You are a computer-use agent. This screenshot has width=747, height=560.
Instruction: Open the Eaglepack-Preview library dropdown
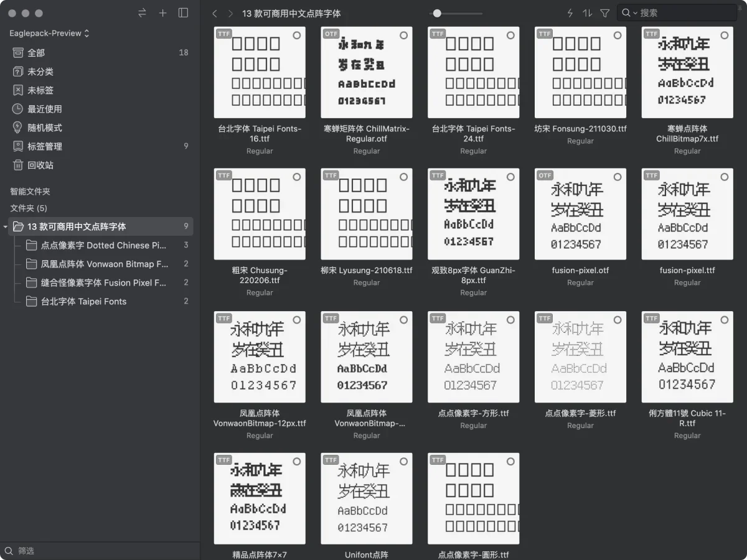[49, 33]
